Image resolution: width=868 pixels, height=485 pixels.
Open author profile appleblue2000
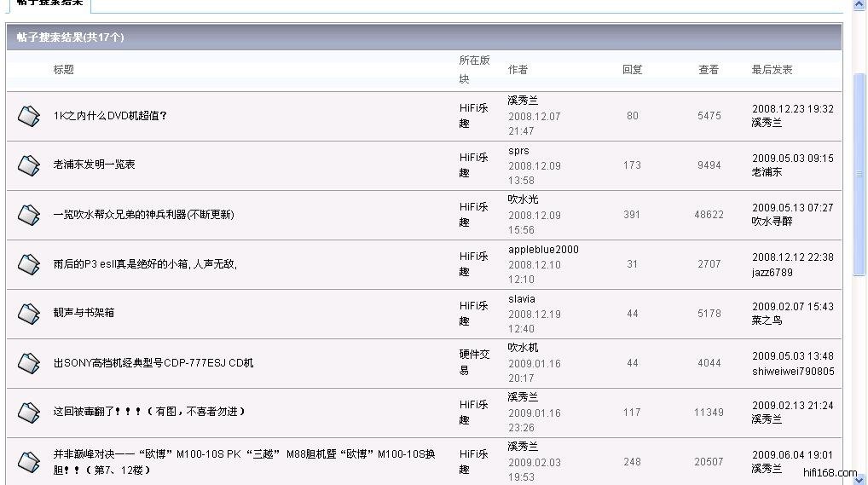543,250
